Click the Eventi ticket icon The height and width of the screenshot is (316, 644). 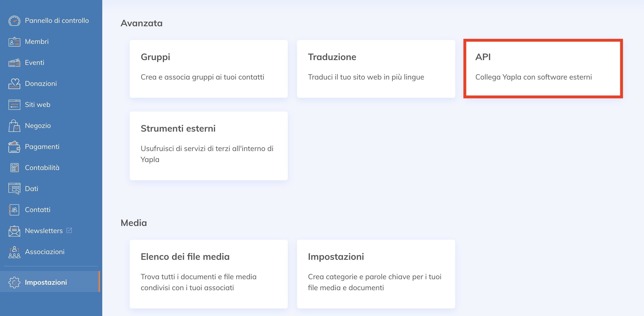(14, 63)
